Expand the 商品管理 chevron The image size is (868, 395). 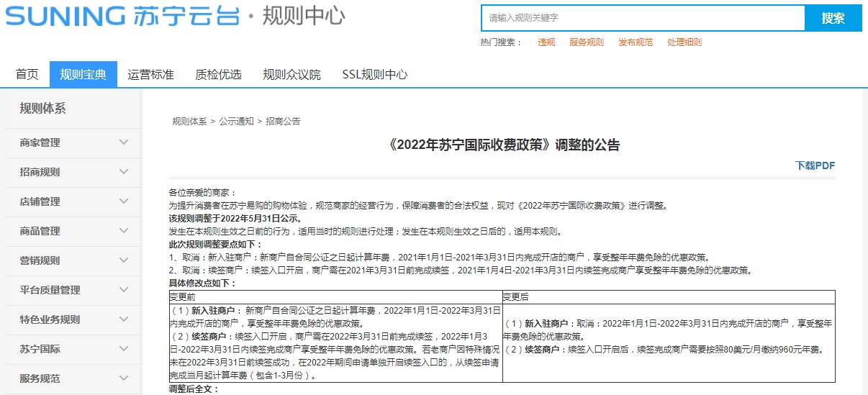tap(124, 231)
